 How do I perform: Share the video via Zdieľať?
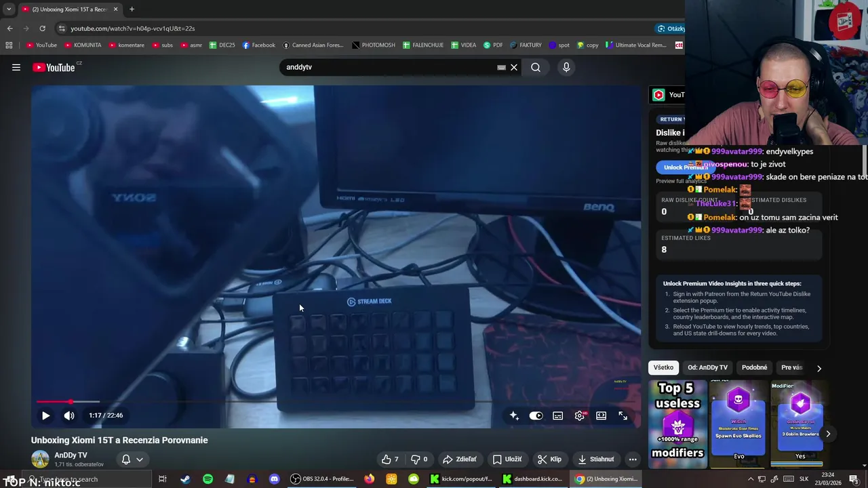[x=460, y=459]
